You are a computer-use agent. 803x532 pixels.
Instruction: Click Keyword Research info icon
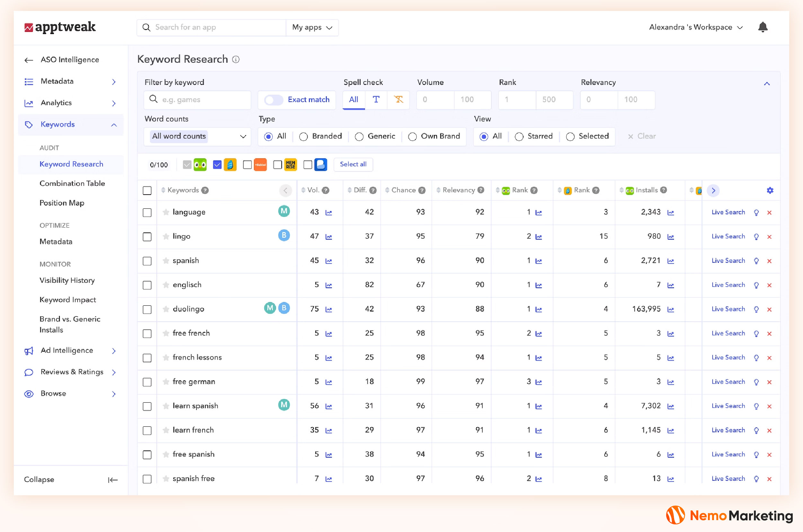(235, 60)
